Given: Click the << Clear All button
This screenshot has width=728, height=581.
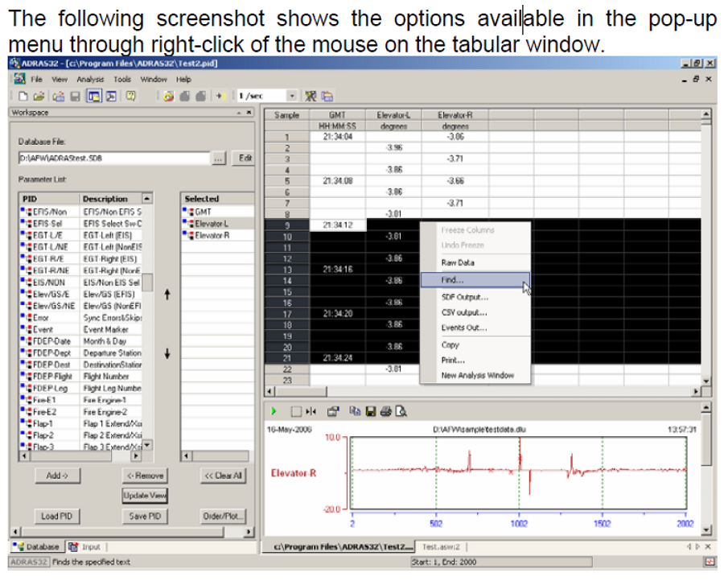Looking at the screenshot, I should click(224, 476).
